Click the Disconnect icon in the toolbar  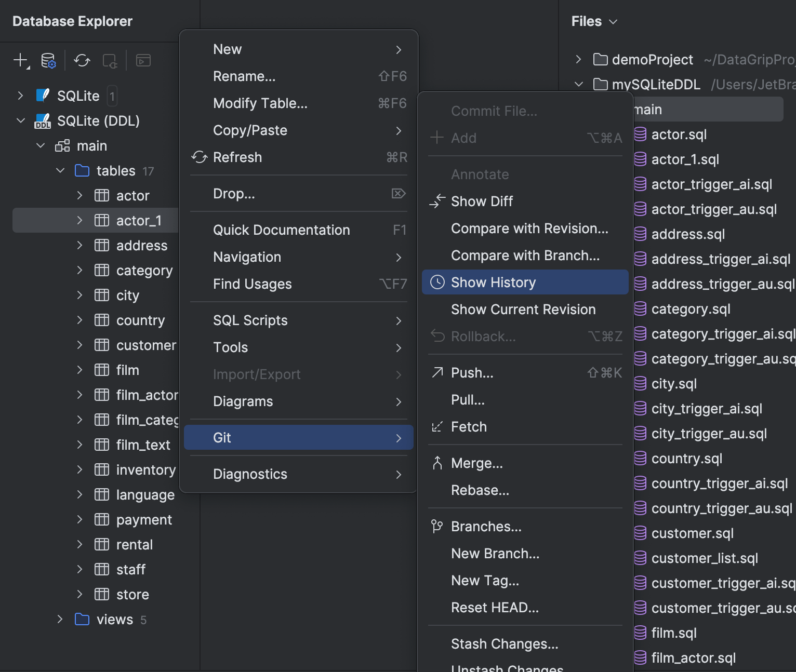[x=110, y=60]
